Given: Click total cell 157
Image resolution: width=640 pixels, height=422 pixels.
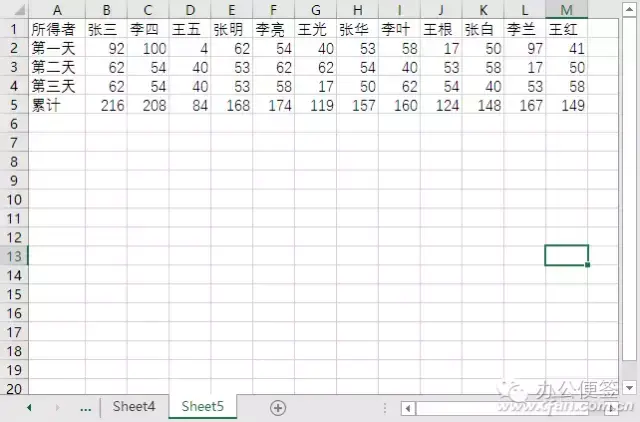Looking at the screenshot, I should 358,105.
